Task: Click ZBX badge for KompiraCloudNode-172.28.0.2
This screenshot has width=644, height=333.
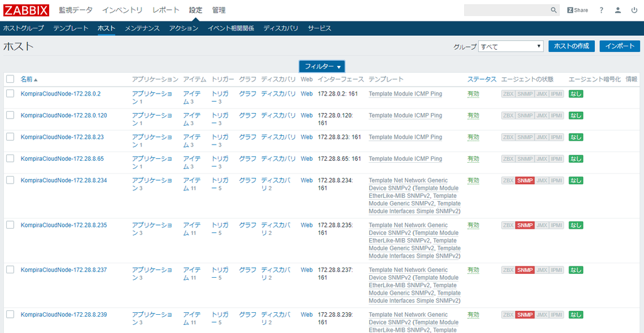Action: pos(508,94)
